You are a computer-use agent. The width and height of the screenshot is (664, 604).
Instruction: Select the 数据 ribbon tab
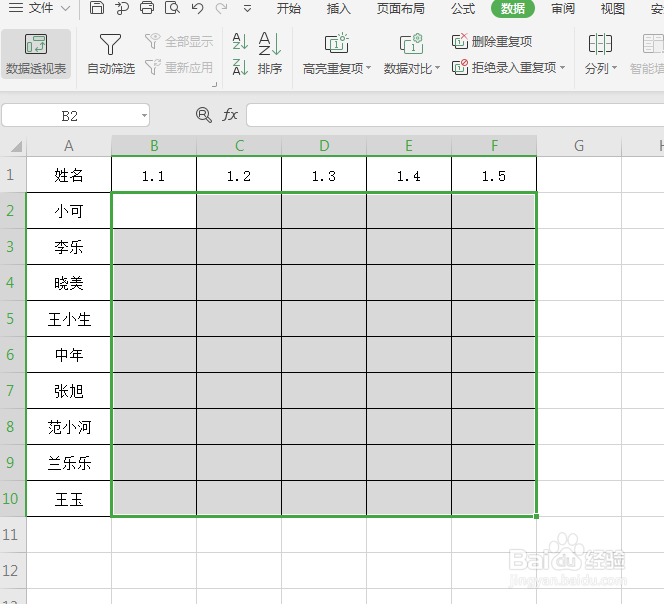point(512,8)
